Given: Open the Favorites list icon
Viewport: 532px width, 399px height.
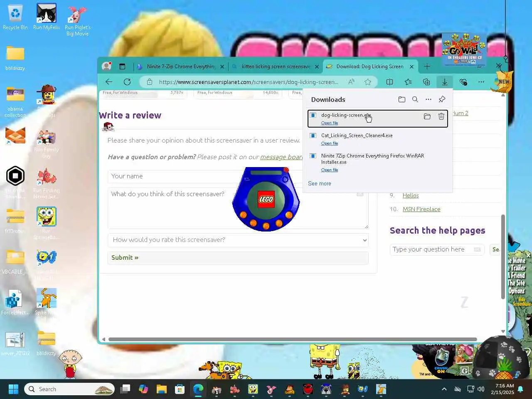Looking at the screenshot, I should click(x=408, y=82).
